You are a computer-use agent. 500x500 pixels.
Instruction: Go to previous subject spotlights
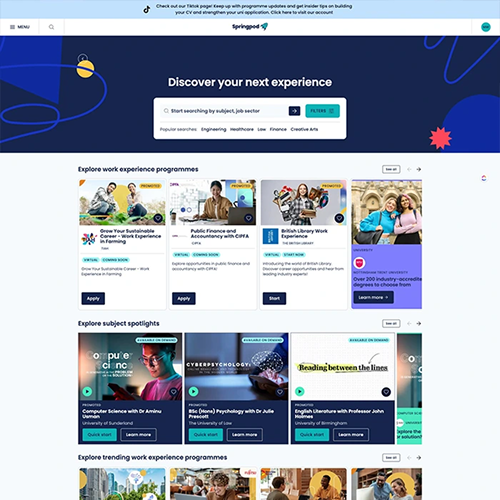pyautogui.click(x=409, y=323)
